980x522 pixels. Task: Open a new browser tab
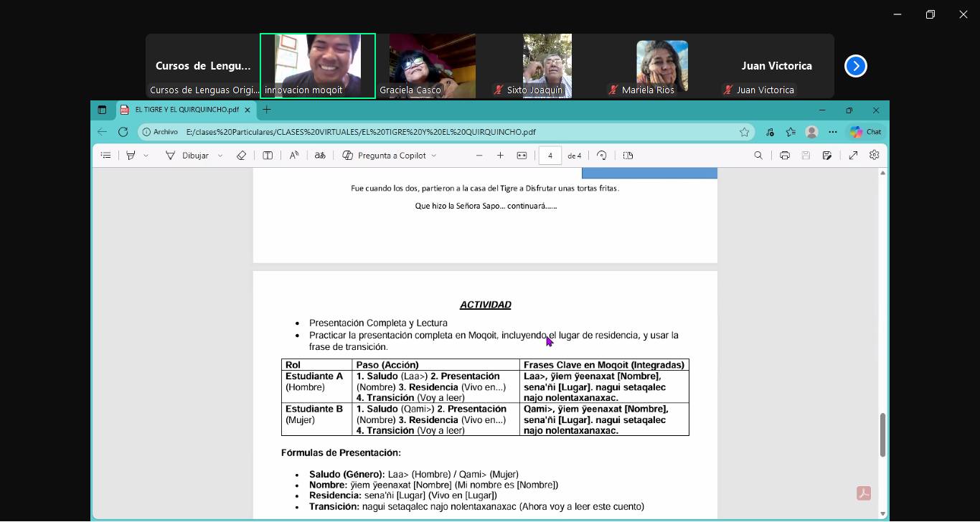pyautogui.click(x=267, y=110)
